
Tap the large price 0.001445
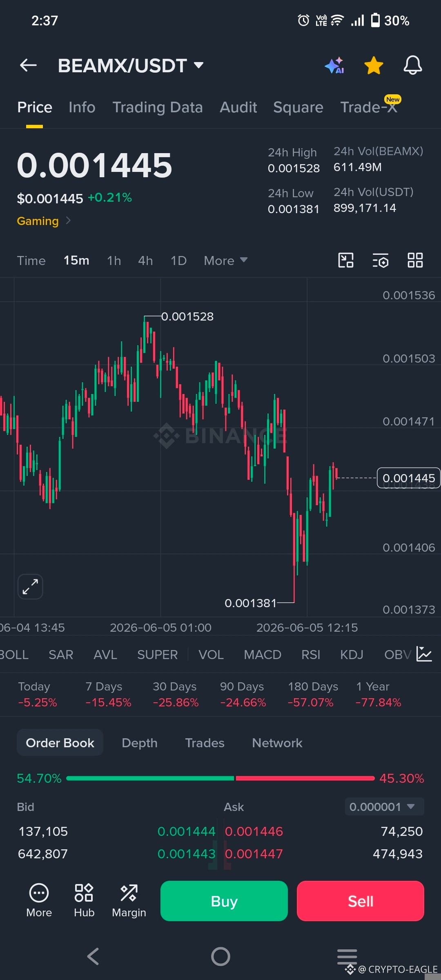pos(94,165)
